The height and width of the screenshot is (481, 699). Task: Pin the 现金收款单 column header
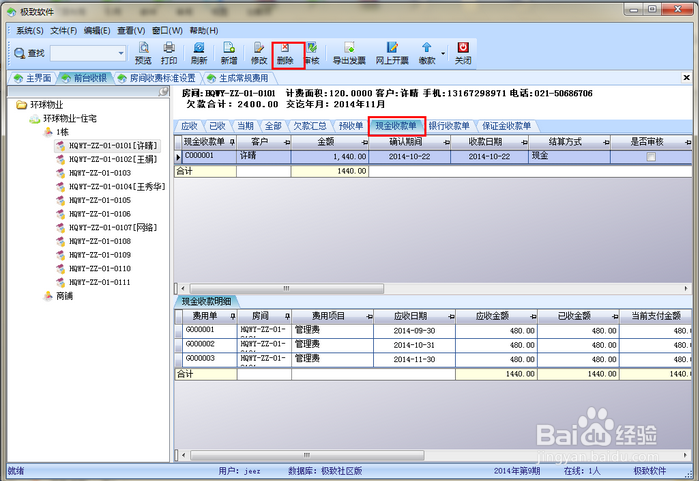pos(232,142)
